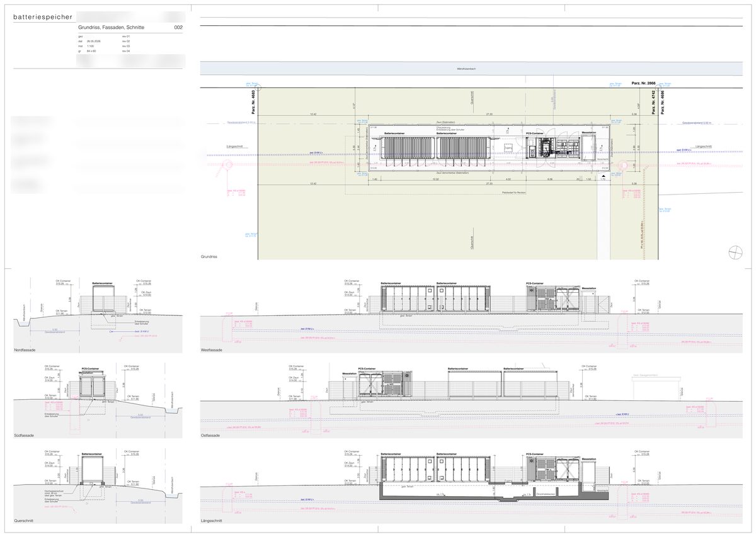Image resolution: width=756 pixels, height=537 pixels.
Task: Click the Querschnitt label in the bottom-left drawing
Action: 23,521
